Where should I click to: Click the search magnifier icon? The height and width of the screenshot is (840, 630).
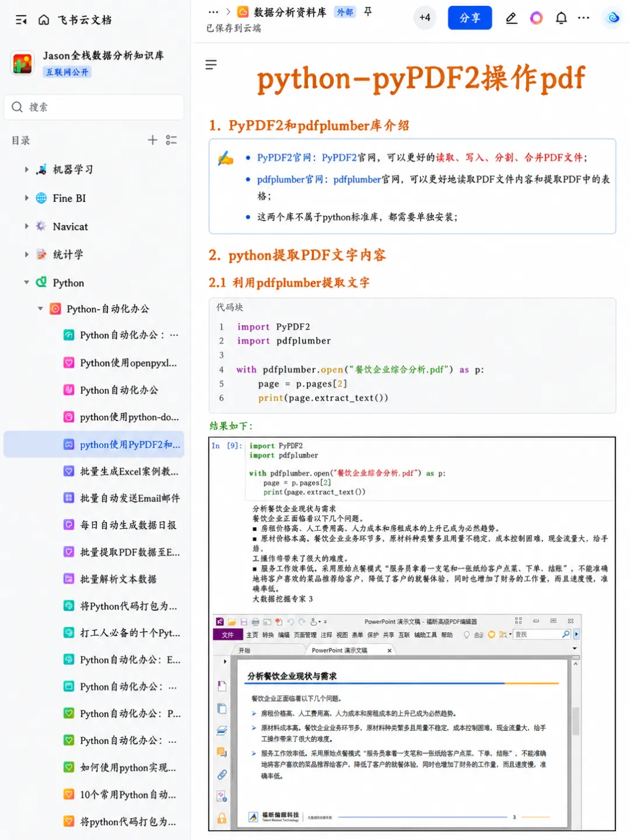pyautogui.click(x=17, y=107)
